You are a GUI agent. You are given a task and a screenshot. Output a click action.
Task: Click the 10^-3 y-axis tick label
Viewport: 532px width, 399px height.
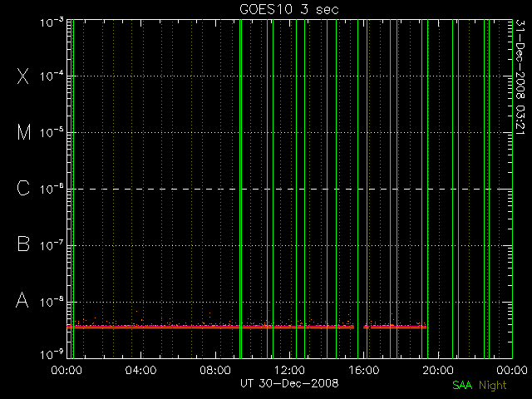point(52,22)
